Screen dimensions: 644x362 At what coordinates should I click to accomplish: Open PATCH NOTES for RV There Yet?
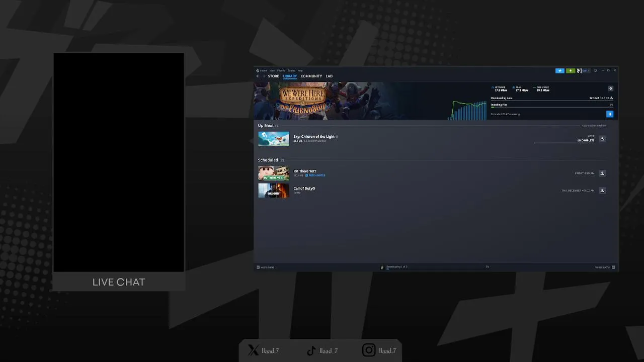(315, 175)
